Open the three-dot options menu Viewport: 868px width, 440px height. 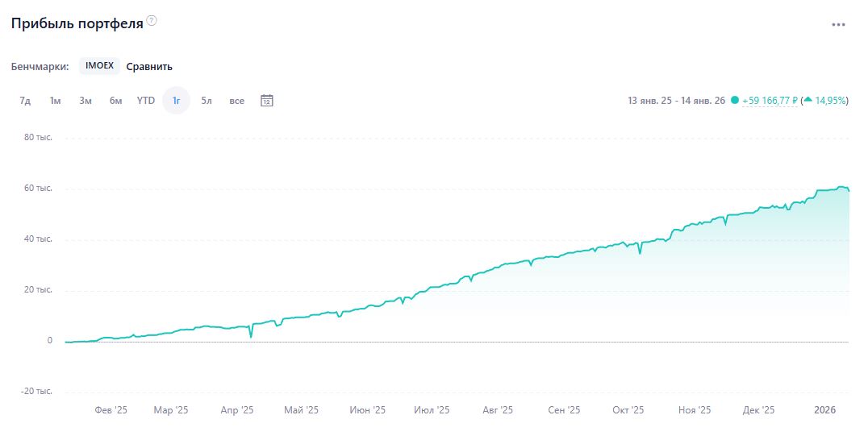tap(839, 24)
